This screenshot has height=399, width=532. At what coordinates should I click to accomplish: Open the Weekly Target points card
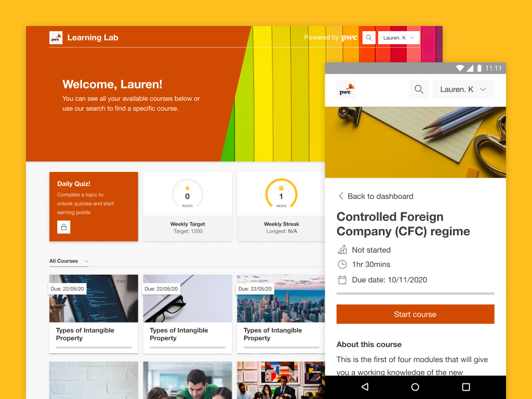coord(188,207)
